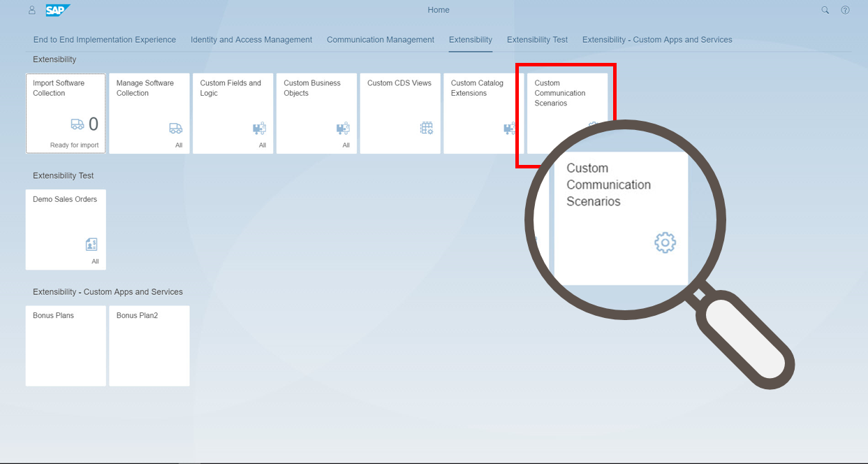
Task: Open Extensibility - Custom Apps and Services tab
Action: click(657, 40)
